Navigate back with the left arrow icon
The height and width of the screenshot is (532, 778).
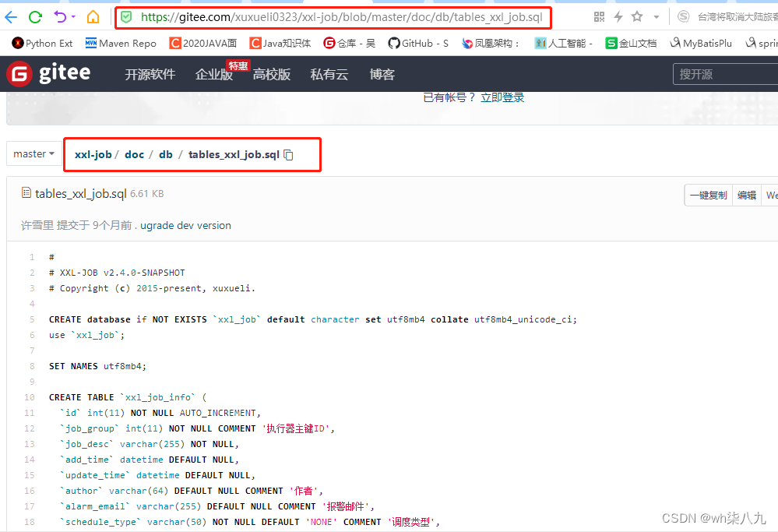pos(10,17)
